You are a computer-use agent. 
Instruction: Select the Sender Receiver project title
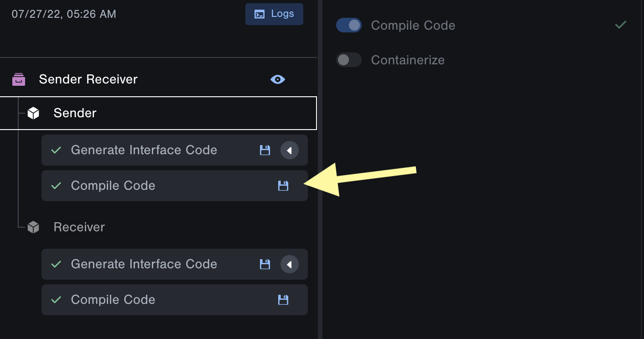(x=88, y=79)
